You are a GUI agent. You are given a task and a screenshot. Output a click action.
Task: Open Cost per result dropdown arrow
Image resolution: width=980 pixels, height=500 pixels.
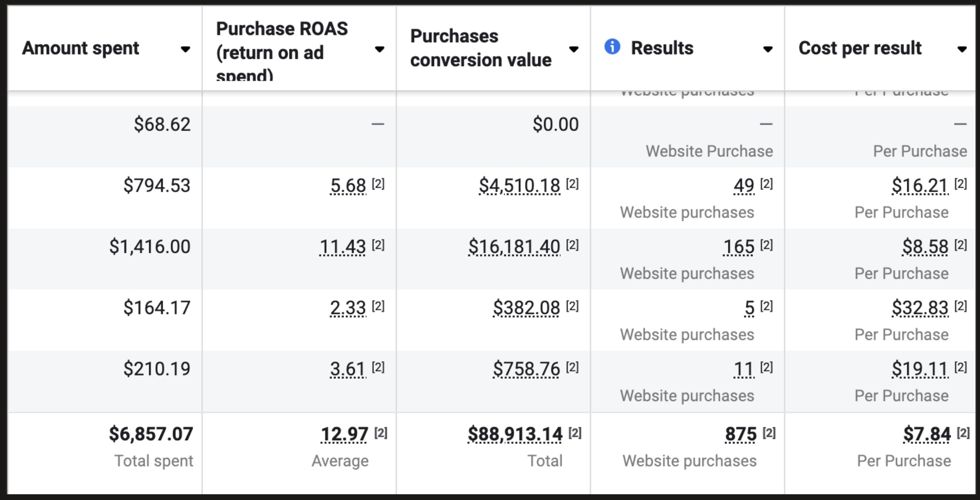pos(962,49)
